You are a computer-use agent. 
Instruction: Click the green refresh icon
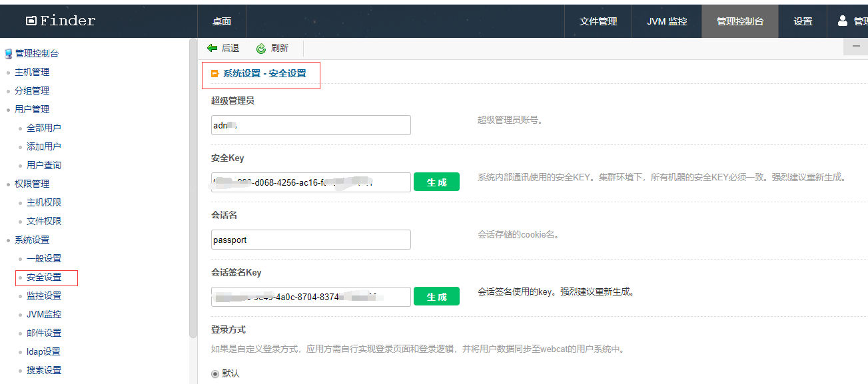[261, 49]
